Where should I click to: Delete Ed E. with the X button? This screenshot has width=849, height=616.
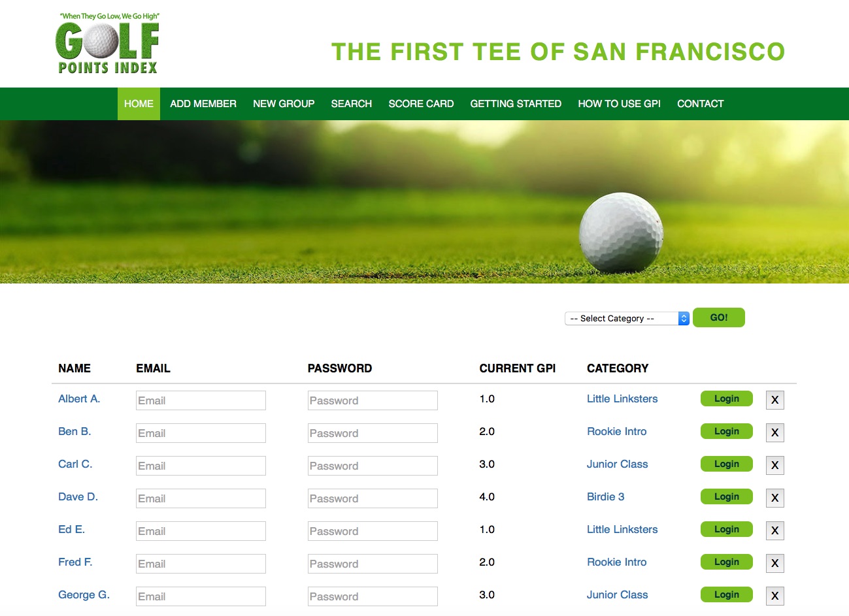click(x=774, y=530)
